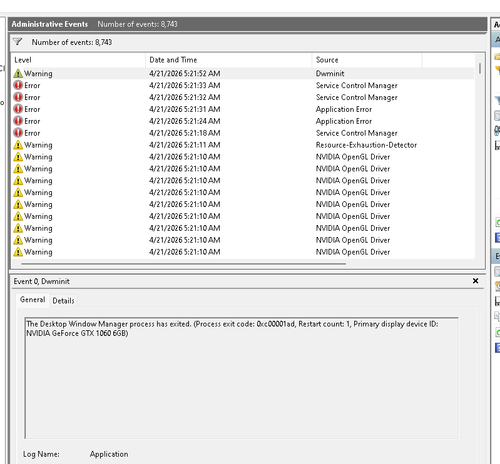Select the Resource-Exhaustion-Detector source cell
The image size is (500, 464).
pos(366,145)
